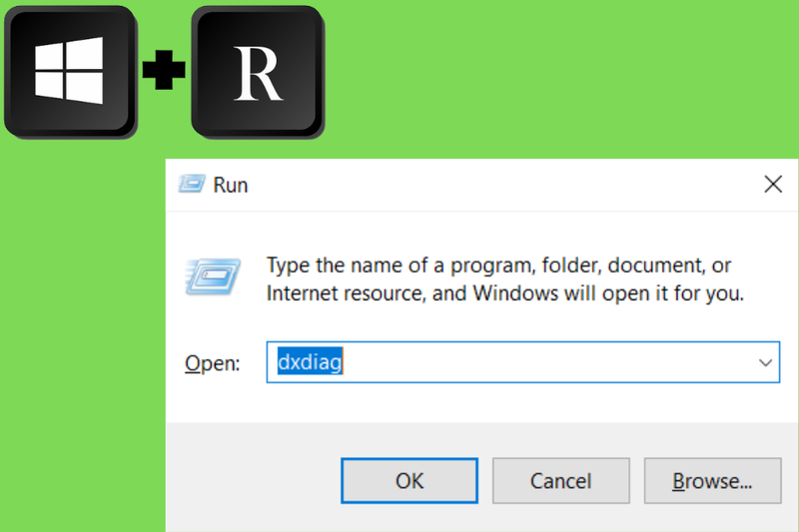Click the large Run program icon

213,277
